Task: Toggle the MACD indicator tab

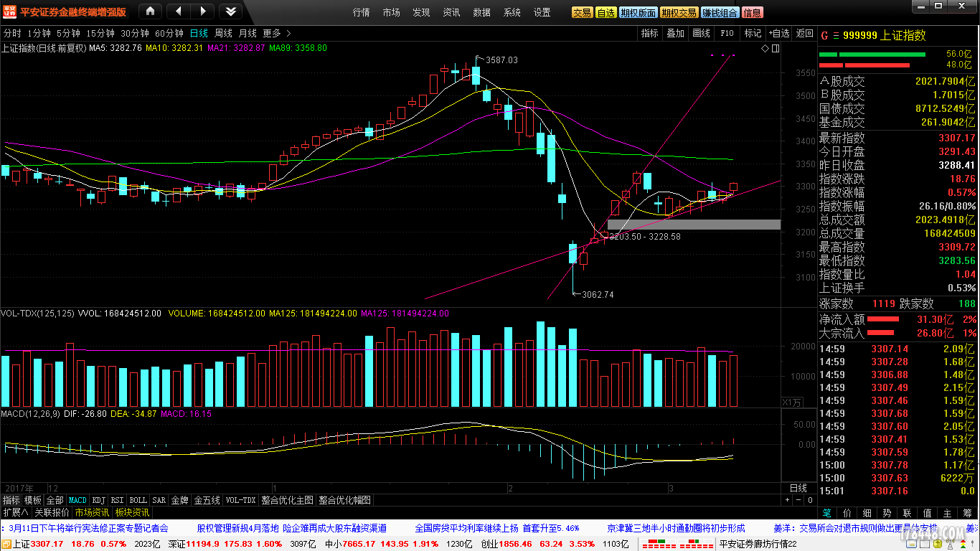Action: 77,500
